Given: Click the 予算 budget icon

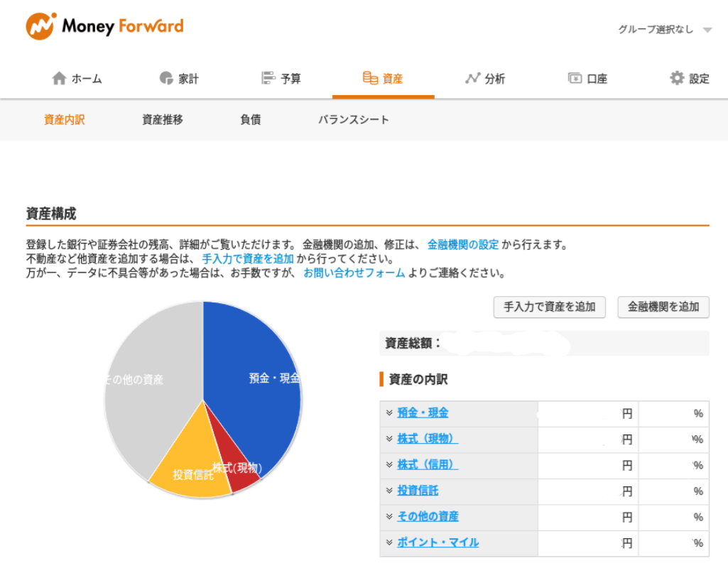Looking at the screenshot, I should pyautogui.click(x=268, y=78).
